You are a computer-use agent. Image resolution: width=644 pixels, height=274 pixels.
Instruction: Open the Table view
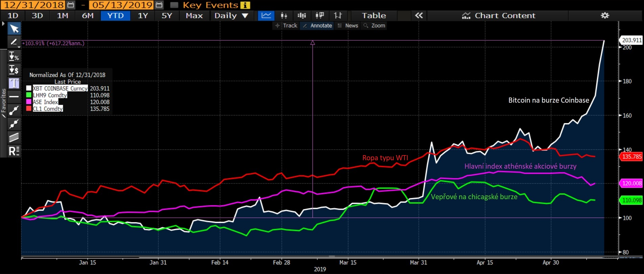point(374,16)
